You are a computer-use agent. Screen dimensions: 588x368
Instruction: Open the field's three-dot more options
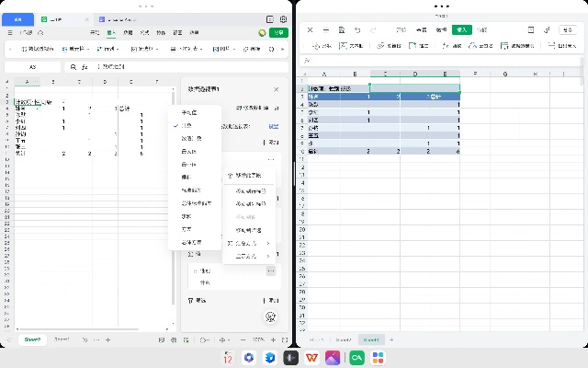[270, 270]
